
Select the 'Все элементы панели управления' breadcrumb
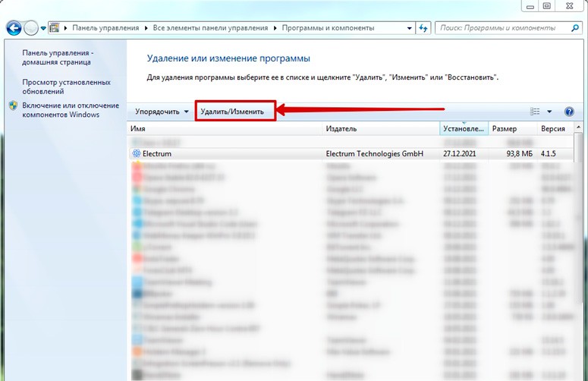coord(210,28)
